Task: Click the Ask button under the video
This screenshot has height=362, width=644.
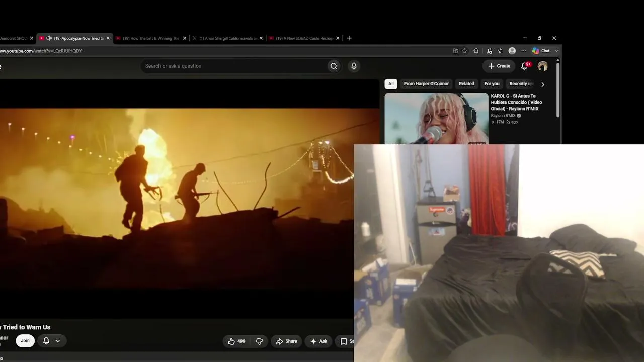Action: tap(319, 341)
